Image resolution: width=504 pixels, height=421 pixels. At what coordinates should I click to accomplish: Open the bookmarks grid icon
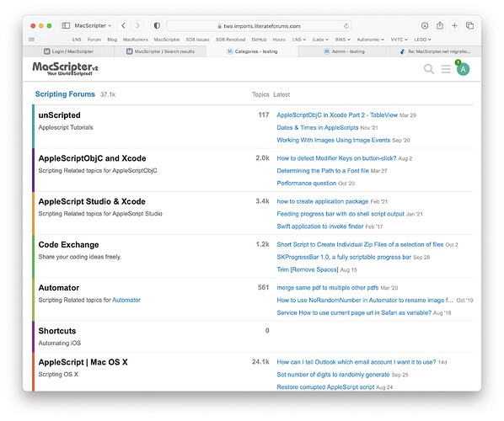31,40
